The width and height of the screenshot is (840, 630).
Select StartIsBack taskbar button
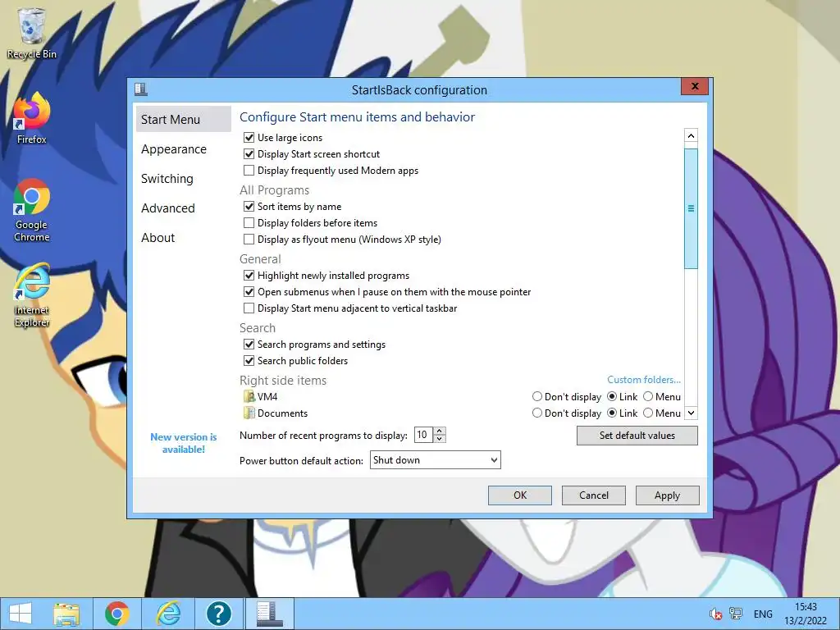click(x=269, y=614)
